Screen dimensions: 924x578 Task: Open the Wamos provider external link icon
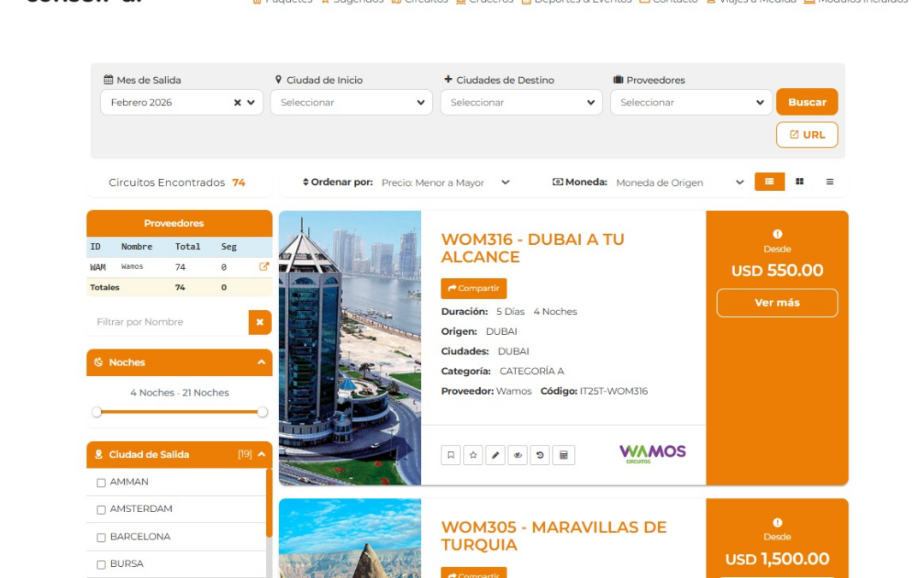264,267
